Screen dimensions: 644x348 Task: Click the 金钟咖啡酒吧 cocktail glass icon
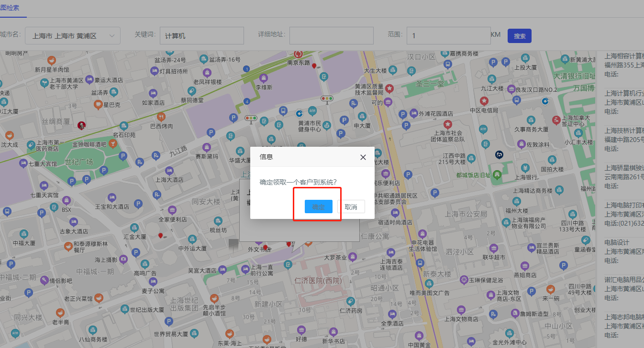[112, 143]
